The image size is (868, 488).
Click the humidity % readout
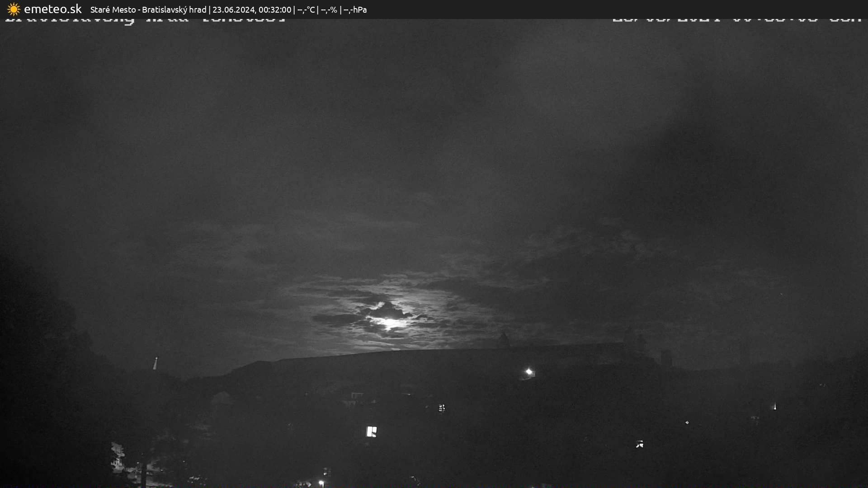tap(329, 9)
